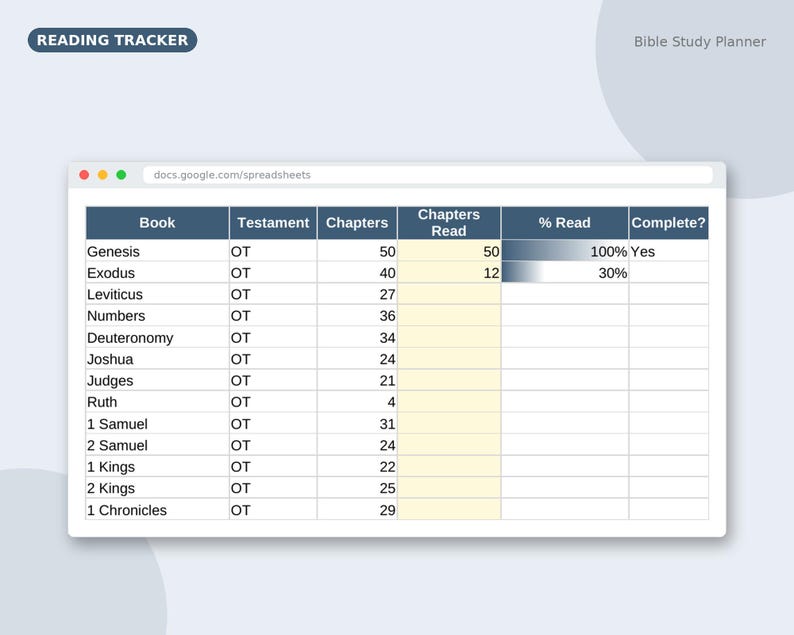Click the 30% progress bar for Exodus
Viewport: 794px width, 635px height.
pyautogui.click(x=565, y=272)
